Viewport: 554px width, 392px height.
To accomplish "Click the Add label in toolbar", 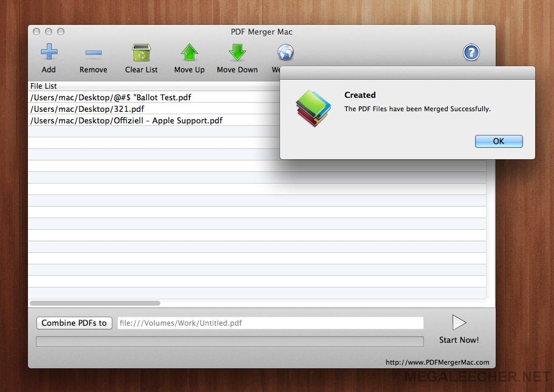I will [49, 70].
